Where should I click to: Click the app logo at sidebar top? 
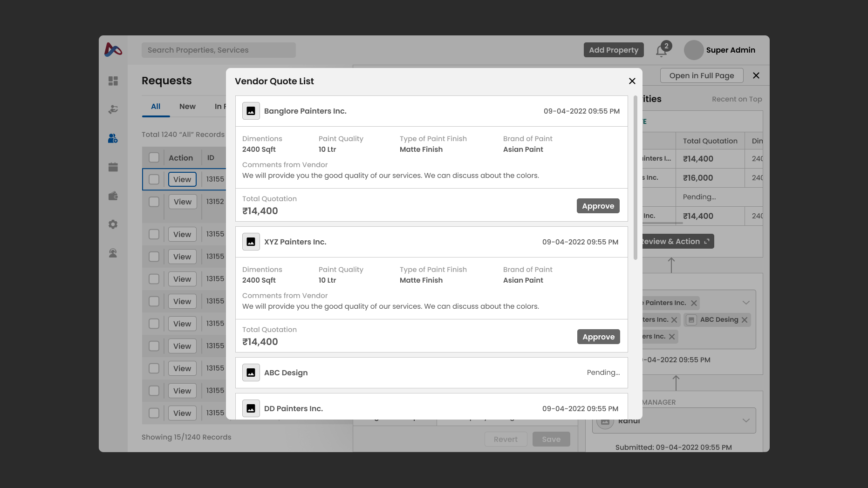113,50
